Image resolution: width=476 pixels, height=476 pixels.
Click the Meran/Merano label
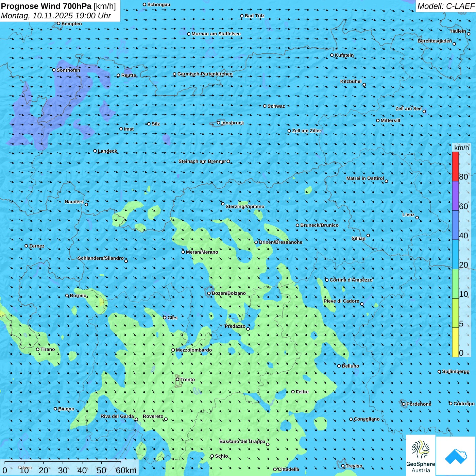(x=202, y=252)
